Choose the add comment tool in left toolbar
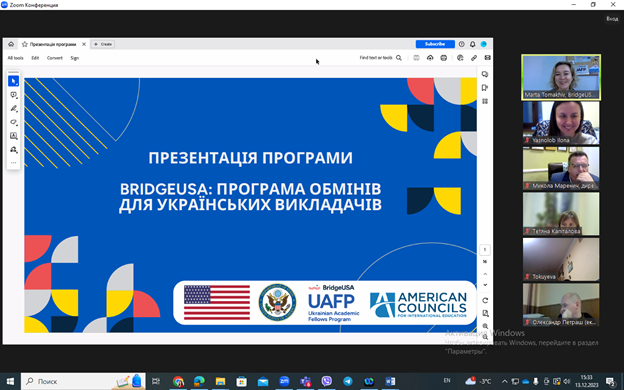Screen dimensions: 624x390 pyautogui.click(x=14, y=95)
